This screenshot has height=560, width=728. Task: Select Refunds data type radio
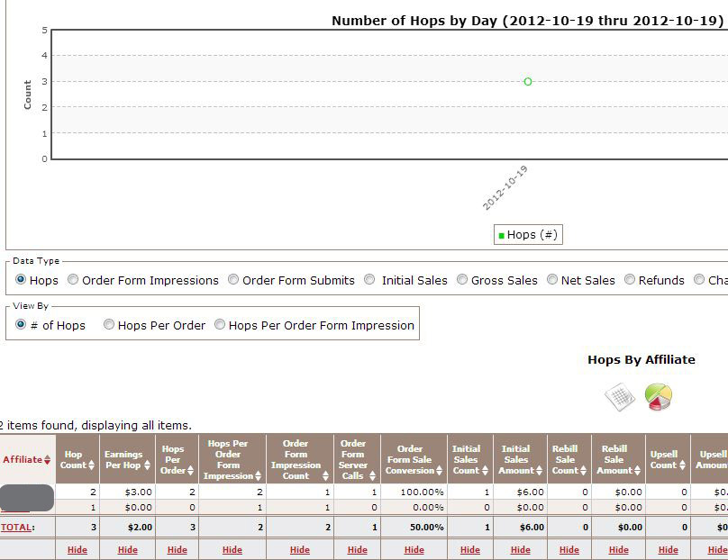coord(630,280)
